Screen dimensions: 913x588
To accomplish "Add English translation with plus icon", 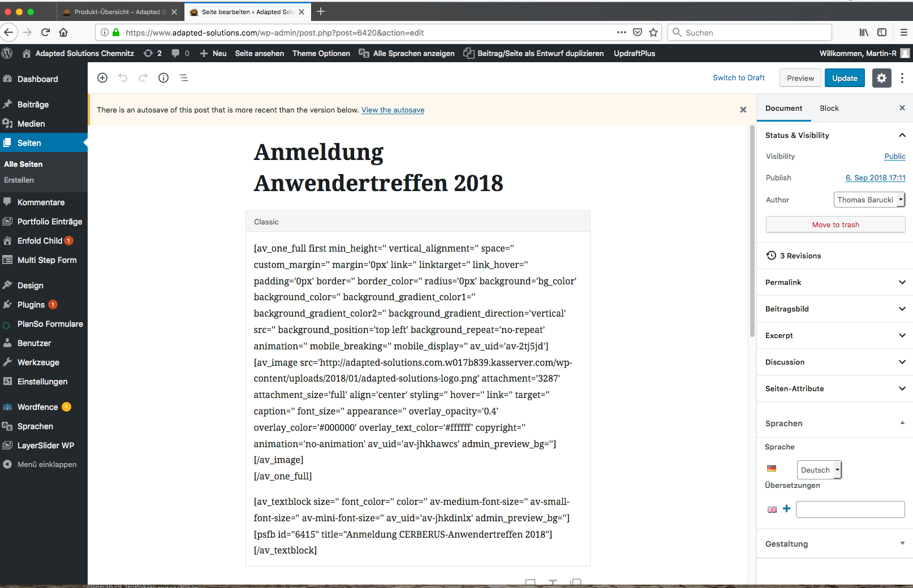I will pos(786,509).
